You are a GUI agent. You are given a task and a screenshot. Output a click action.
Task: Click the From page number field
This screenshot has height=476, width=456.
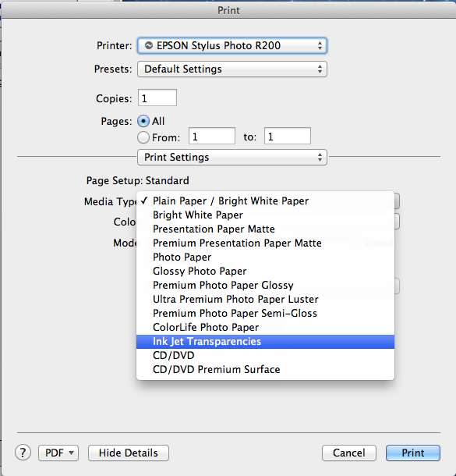(x=211, y=136)
